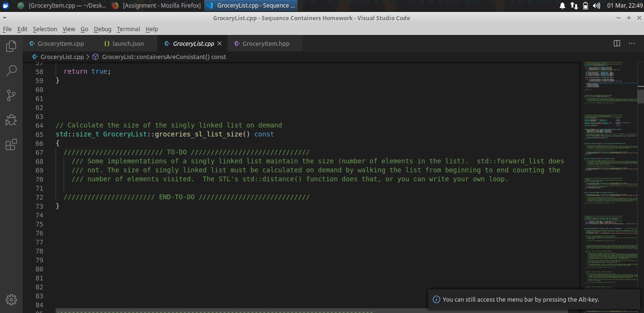Open the Debug menu
Screen dimensions: 644x313
tap(102, 29)
